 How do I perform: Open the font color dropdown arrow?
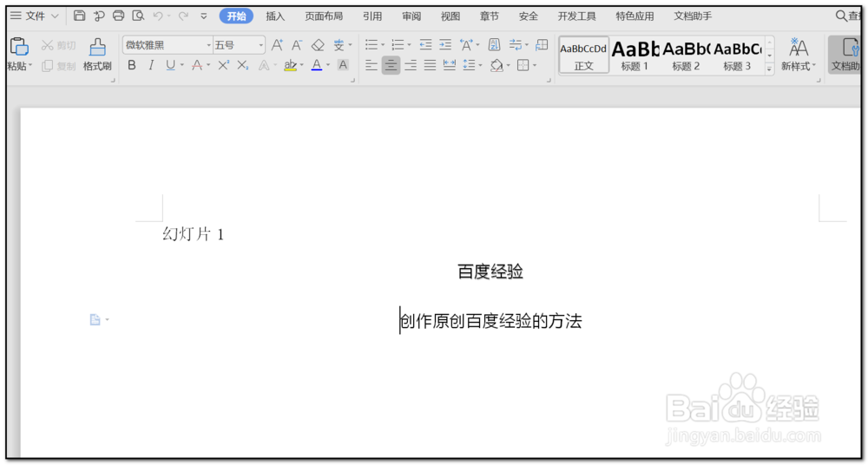328,65
